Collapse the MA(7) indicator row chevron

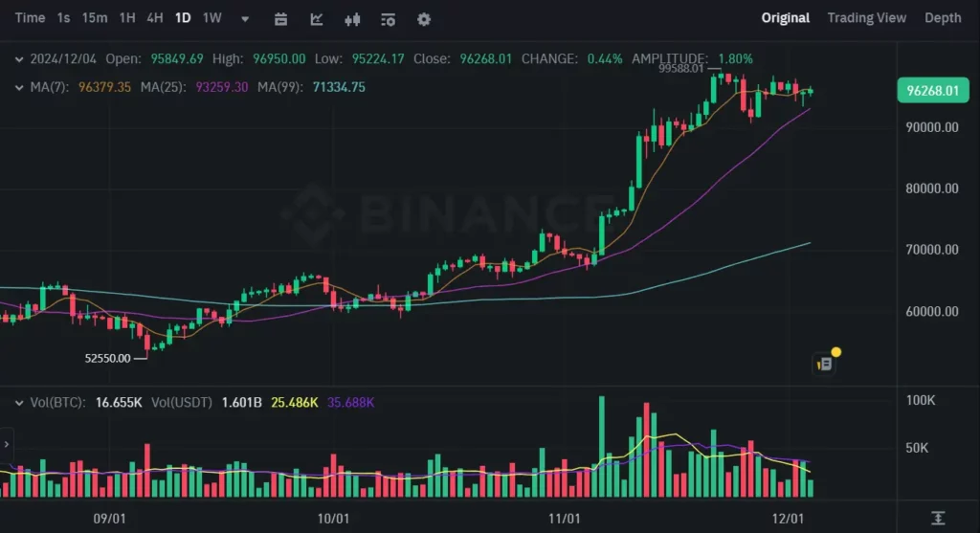click(x=19, y=87)
